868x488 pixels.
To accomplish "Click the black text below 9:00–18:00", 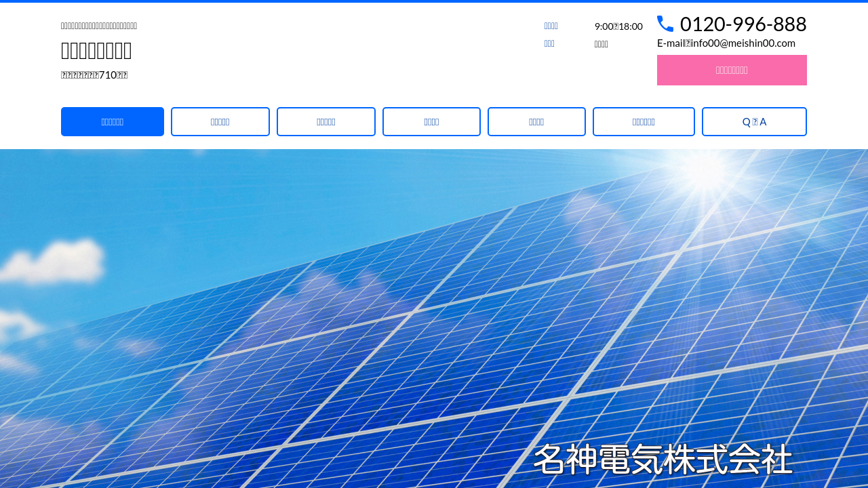I will click(x=601, y=44).
